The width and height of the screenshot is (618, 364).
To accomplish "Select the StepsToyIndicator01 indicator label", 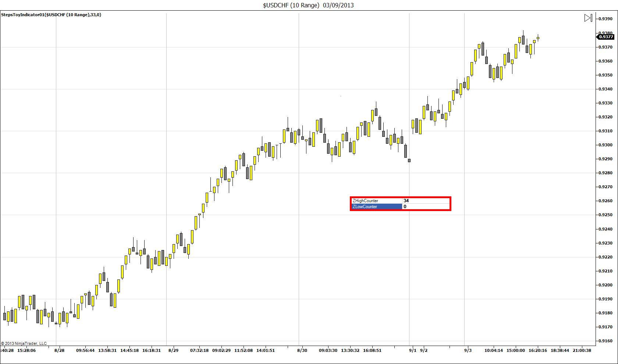I will pyautogui.click(x=51, y=15).
